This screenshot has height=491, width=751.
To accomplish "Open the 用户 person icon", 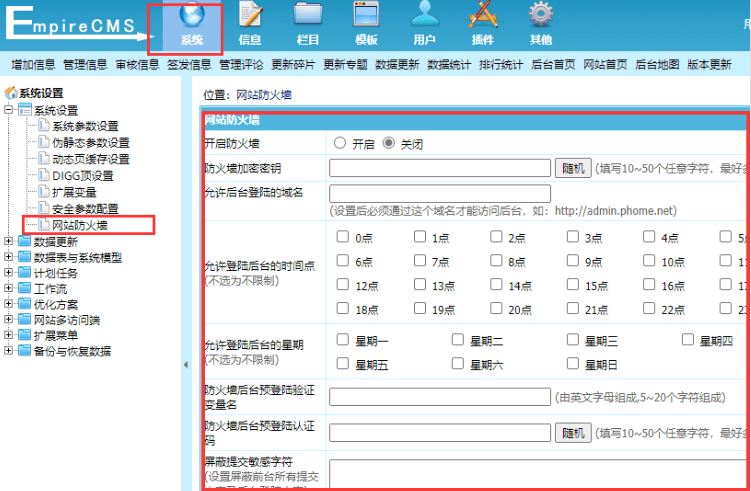I will tap(424, 14).
